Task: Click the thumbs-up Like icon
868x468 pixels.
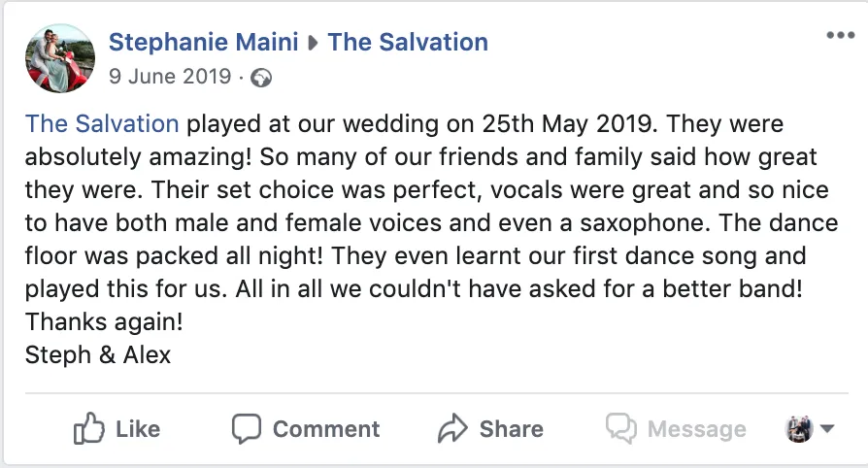Action: pos(88,428)
